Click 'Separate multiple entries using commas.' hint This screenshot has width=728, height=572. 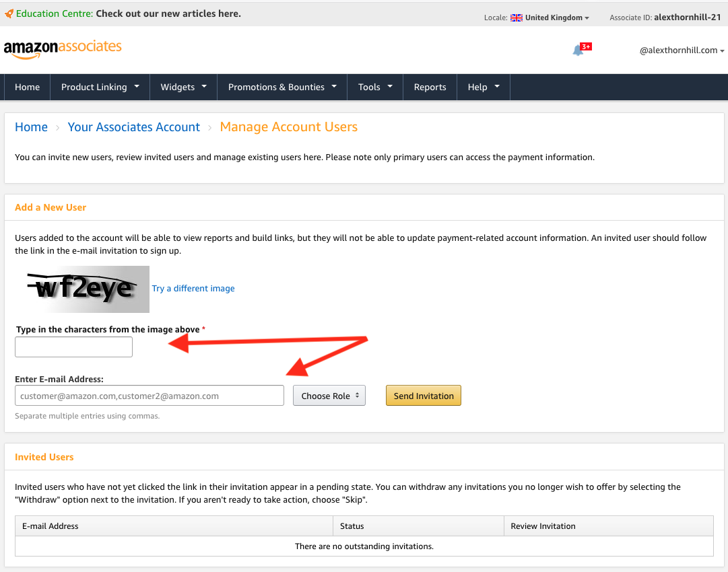[88, 416]
